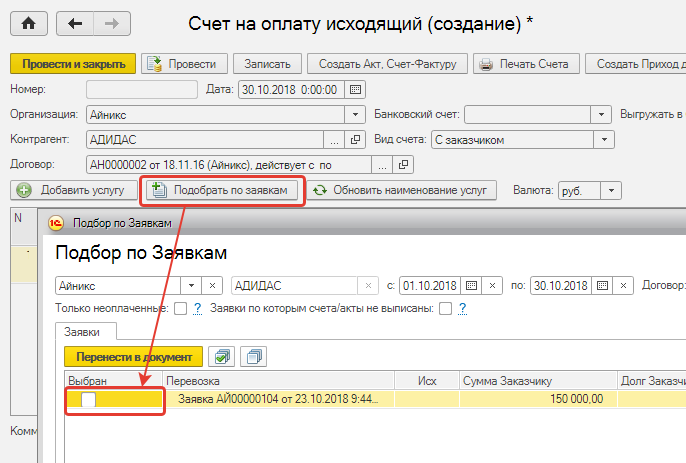Click into the Дата field
This screenshot has width=686, height=463.
click(291, 90)
